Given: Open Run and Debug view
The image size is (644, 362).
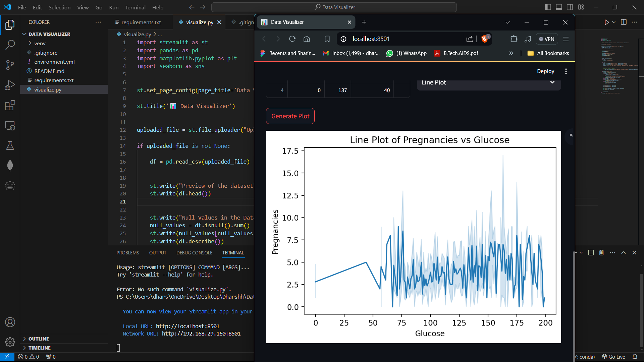Looking at the screenshot, I should coord(10,85).
